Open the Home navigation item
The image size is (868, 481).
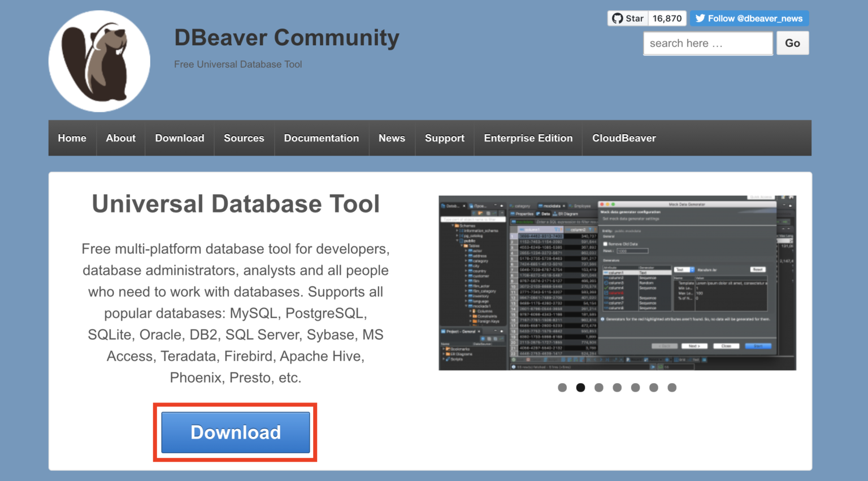click(x=72, y=138)
